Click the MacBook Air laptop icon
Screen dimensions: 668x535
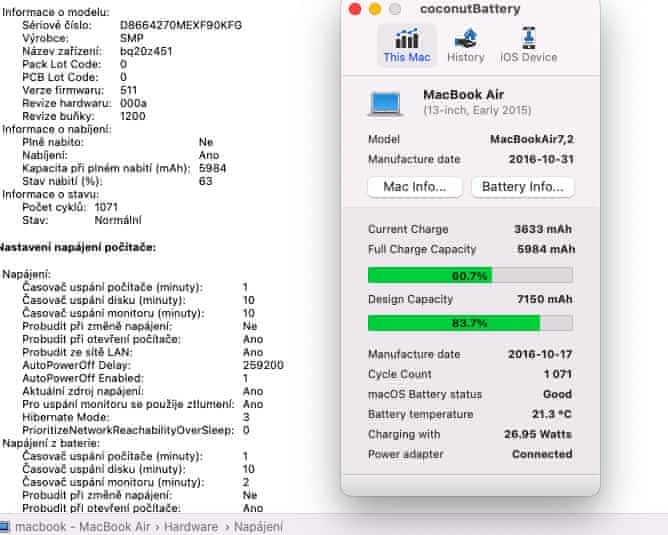point(386,103)
